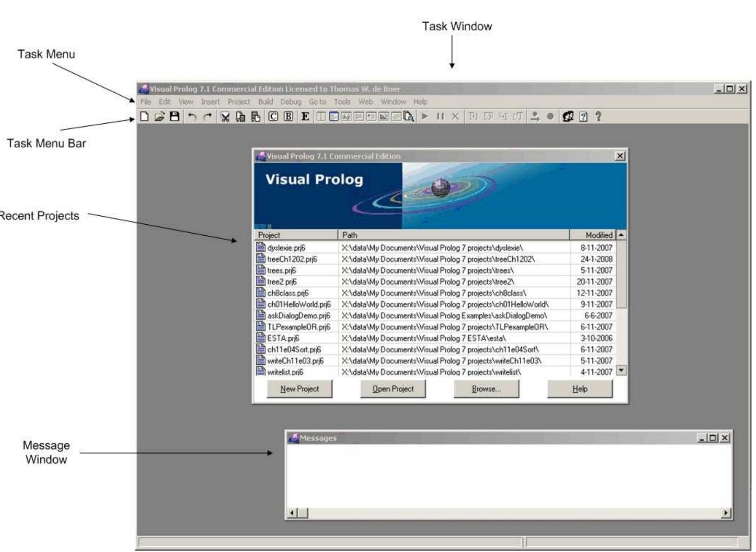Open the File menu
The image size is (756, 552).
tap(146, 102)
